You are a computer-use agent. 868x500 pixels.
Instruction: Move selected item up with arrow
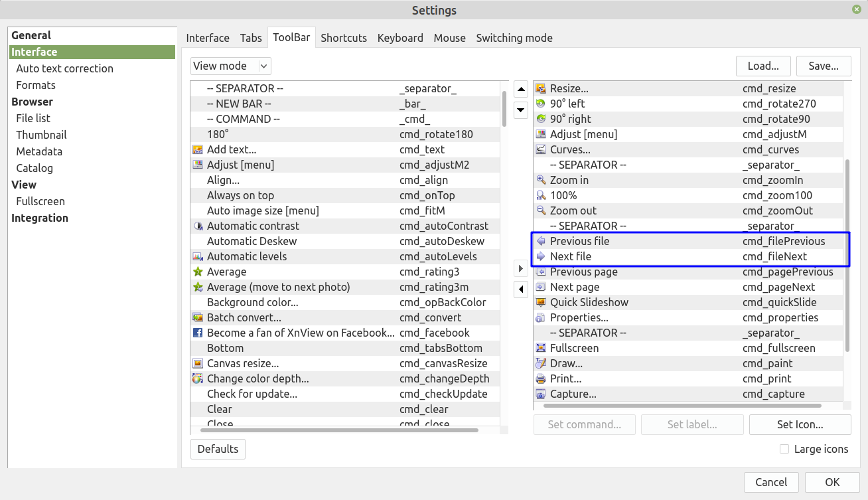(x=521, y=89)
